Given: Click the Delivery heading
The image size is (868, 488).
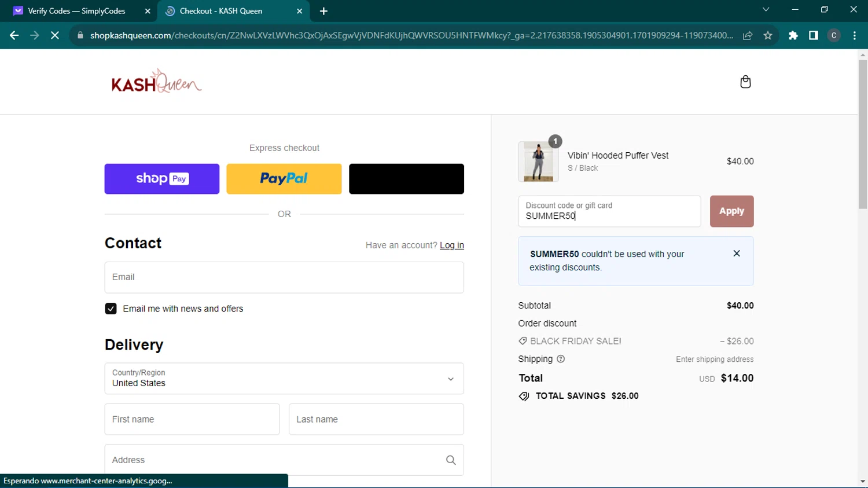Looking at the screenshot, I should (134, 345).
